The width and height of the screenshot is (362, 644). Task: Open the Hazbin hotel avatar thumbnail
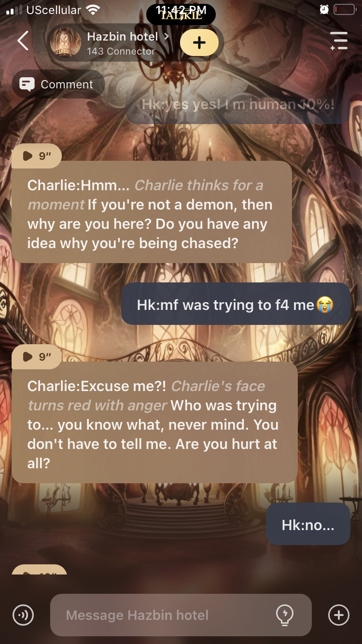66,42
